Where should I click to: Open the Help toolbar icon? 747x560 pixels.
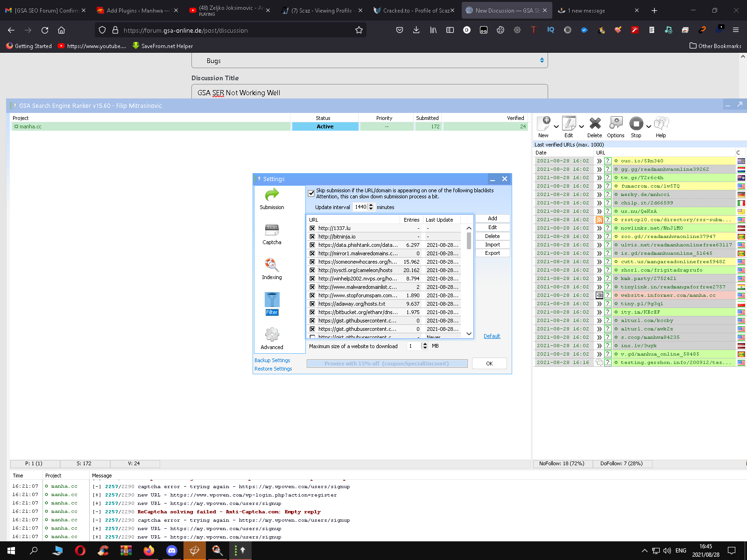(x=661, y=127)
